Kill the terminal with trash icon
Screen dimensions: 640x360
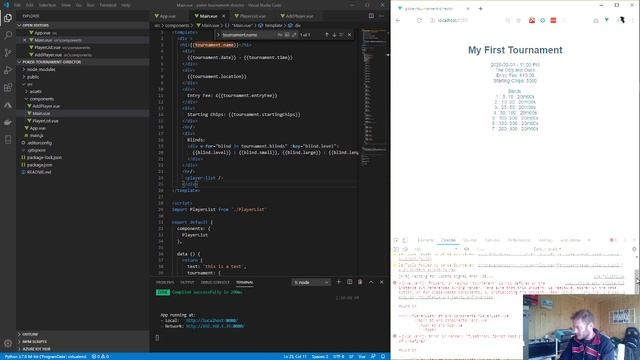[360, 282]
